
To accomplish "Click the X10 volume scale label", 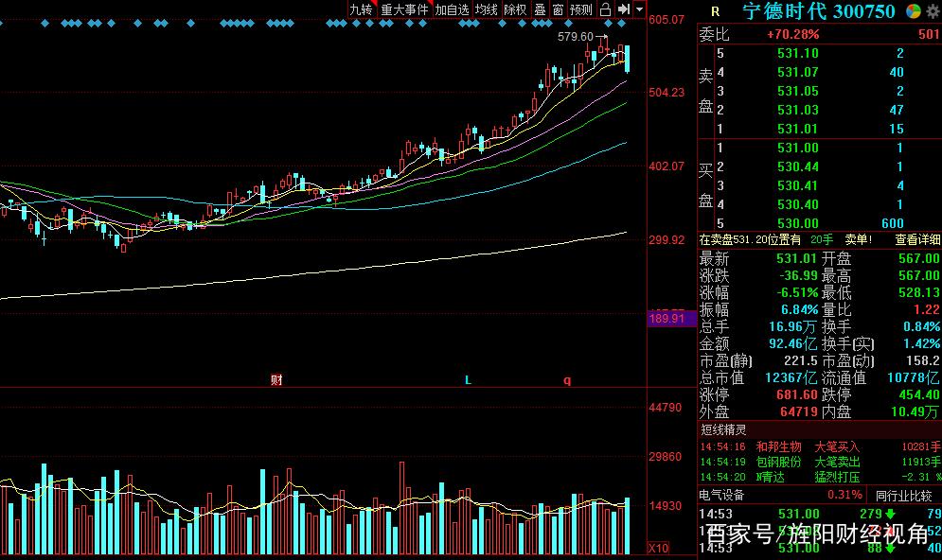I will (658, 549).
